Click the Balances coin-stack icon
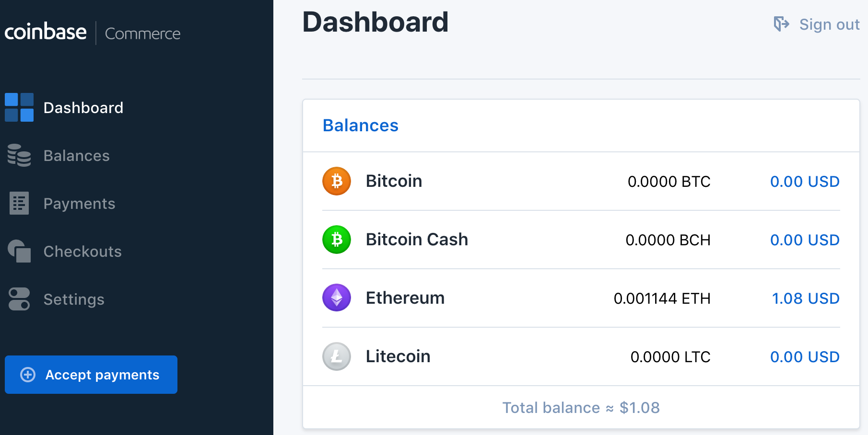 (19, 155)
